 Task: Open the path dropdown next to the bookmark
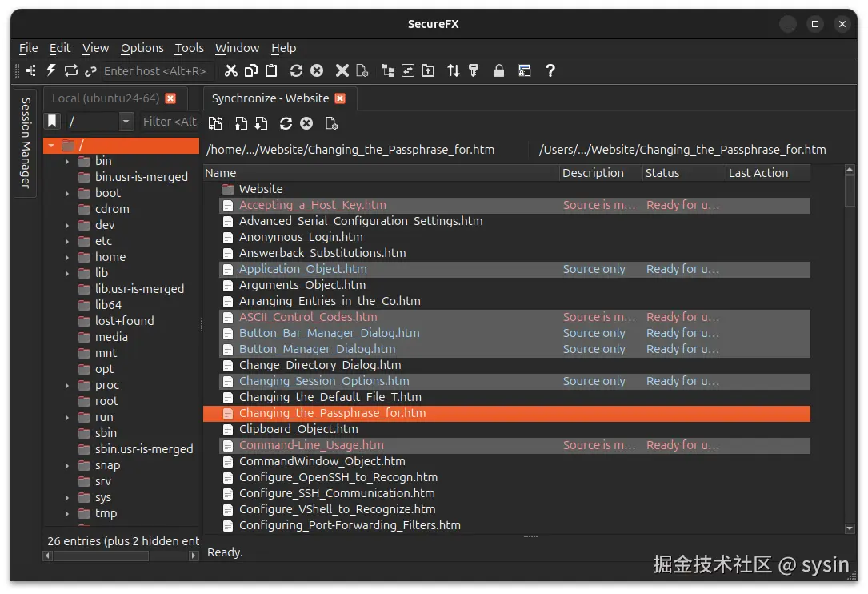tap(126, 122)
